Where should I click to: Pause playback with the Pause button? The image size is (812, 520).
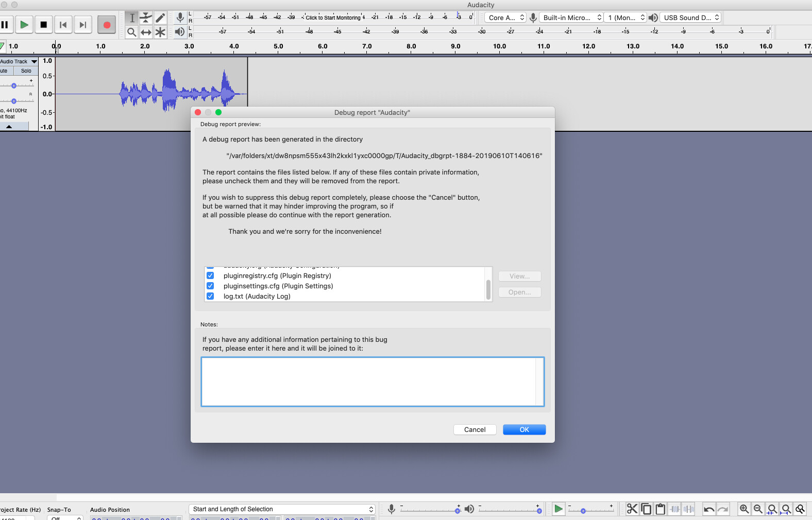[x=5, y=25]
